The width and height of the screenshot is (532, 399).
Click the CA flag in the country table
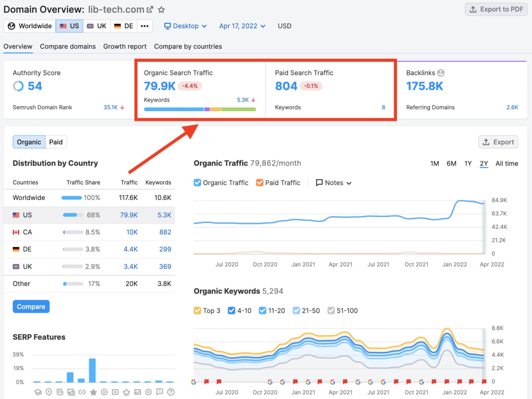[16, 232]
